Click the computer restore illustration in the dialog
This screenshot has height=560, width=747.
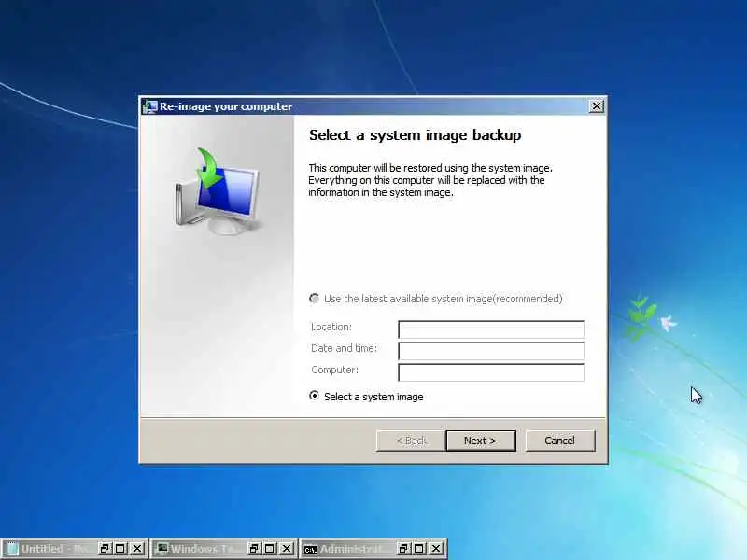point(217,191)
